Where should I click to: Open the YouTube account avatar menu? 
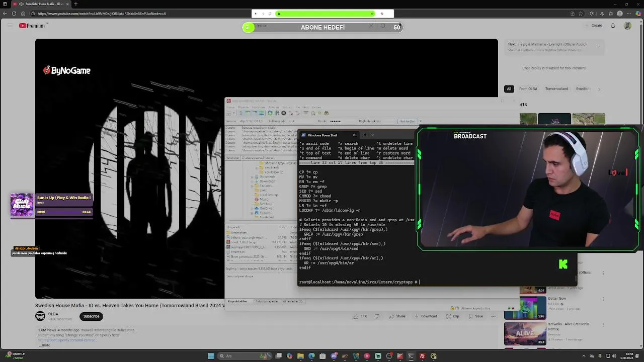(627, 26)
